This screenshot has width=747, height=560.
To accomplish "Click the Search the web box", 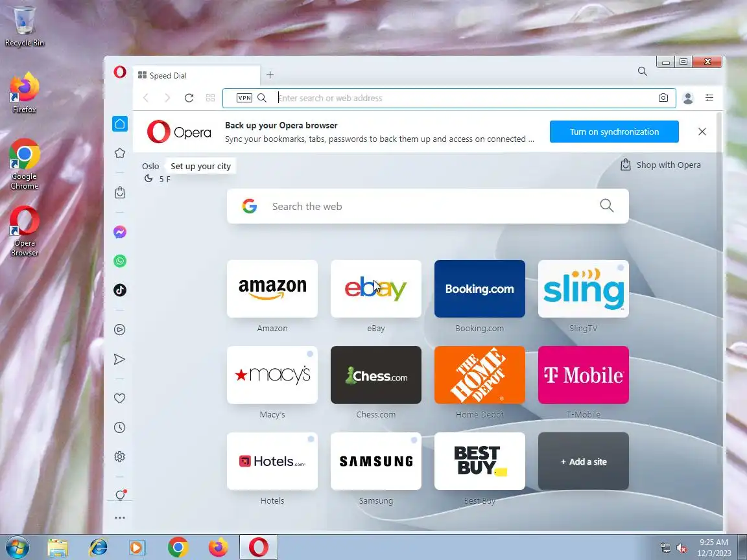I will pyautogui.click(x=428, y=206).
